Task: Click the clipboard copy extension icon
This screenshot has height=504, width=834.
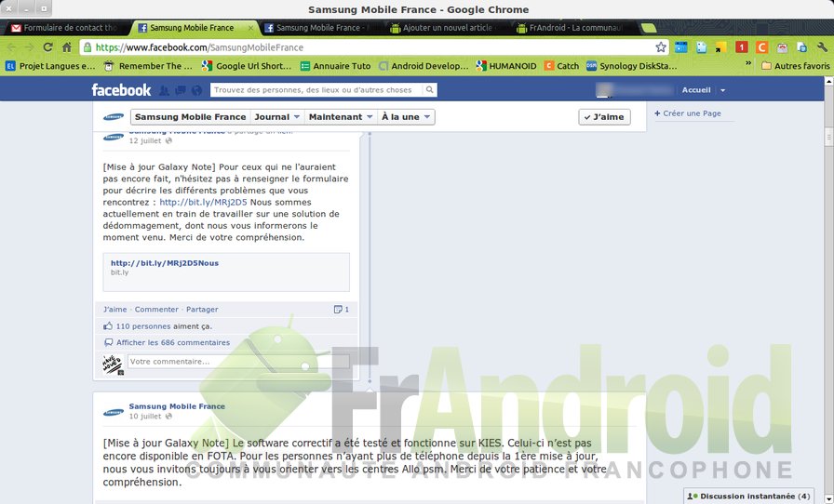Action: pos(802,47)
